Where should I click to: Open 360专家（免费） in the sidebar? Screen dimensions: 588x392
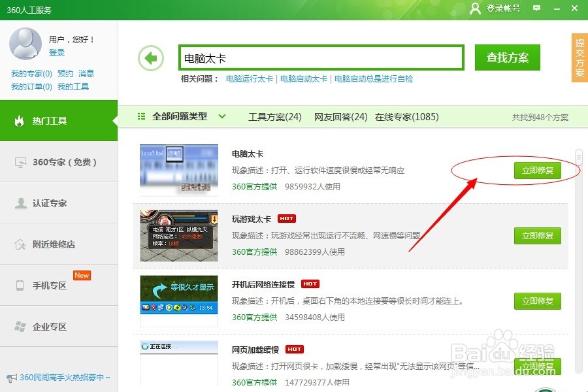[59, 162]
